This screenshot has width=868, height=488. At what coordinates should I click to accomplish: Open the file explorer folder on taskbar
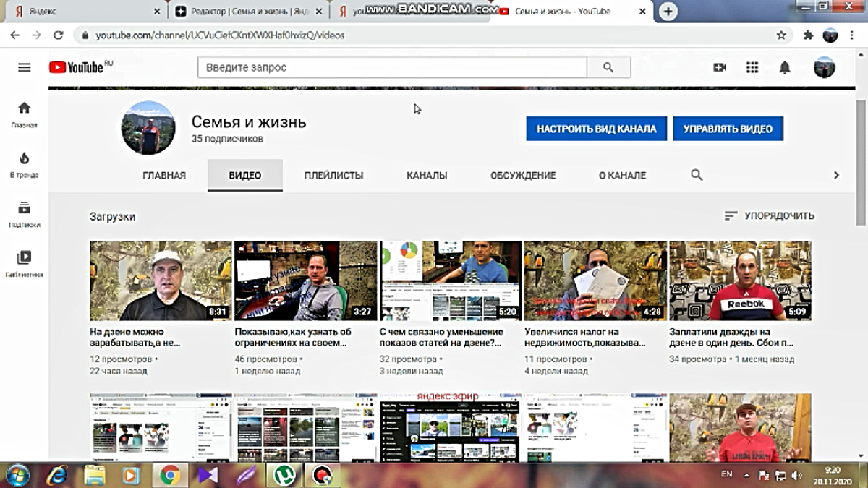95,475
